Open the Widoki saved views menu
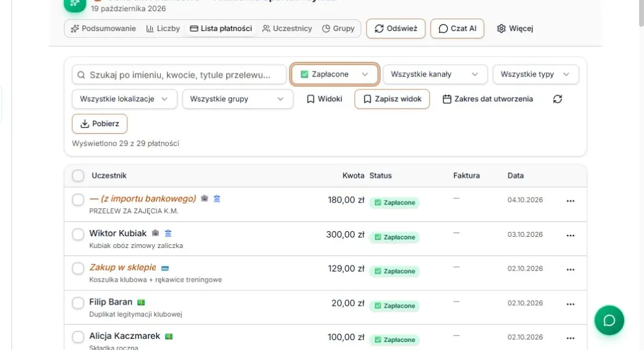644x350 pixels. (324, 99)
